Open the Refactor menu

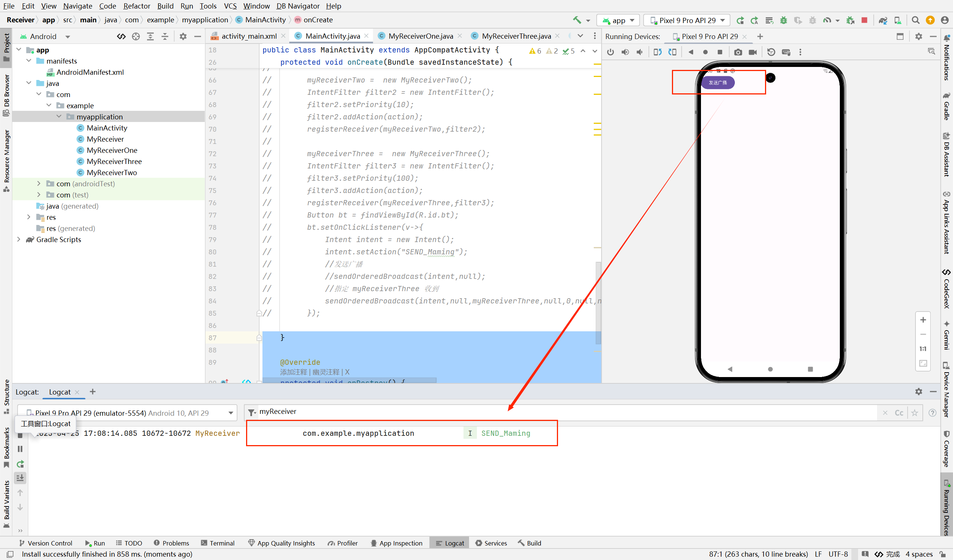(137, 6)
